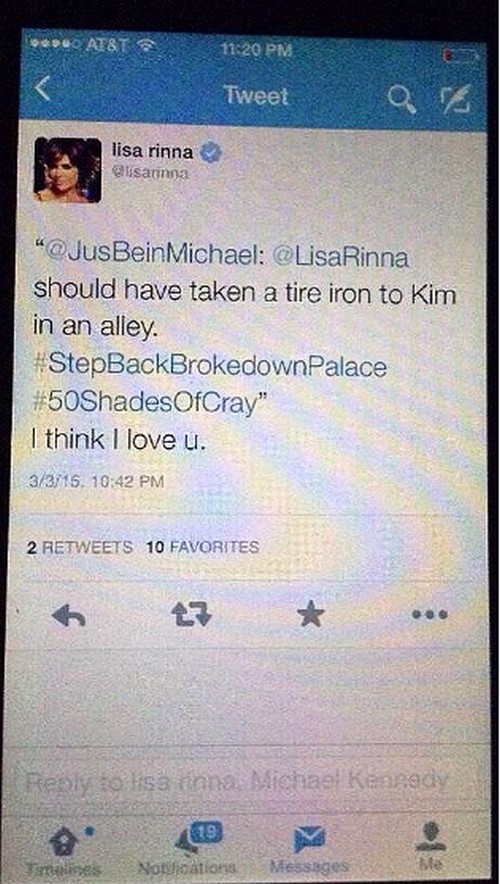Viewport: 500px width, 884px height.
Task: Open more options ellipsis menu
Action: (x=430, y=615)
